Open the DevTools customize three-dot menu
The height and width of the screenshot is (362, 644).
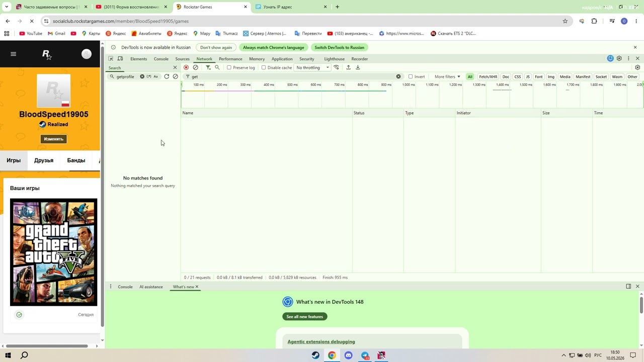(x=628, y=59)
